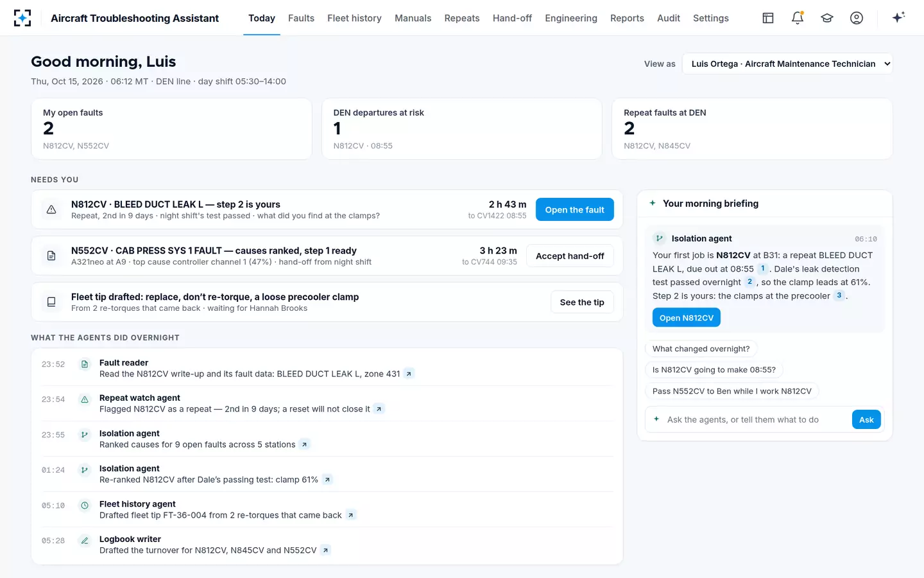924x578 pixels.
Task: Open the Reports tab
Action: click(x=627, y=18)
